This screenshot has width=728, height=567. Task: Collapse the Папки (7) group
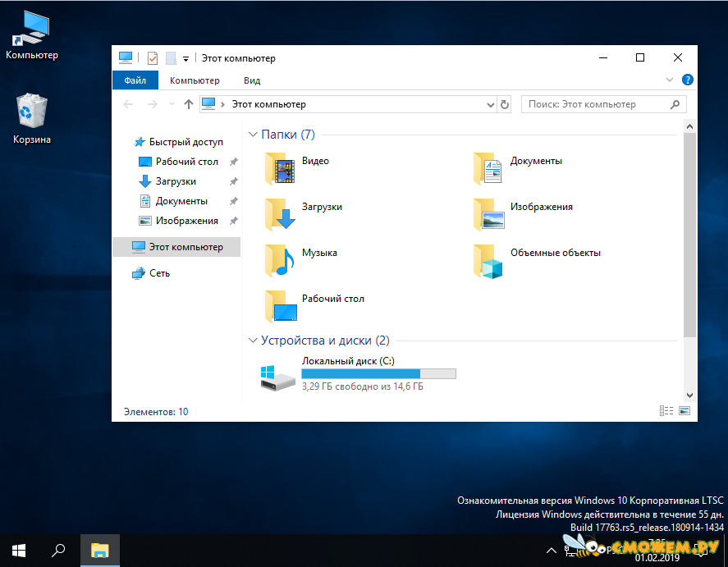[253, 135]
